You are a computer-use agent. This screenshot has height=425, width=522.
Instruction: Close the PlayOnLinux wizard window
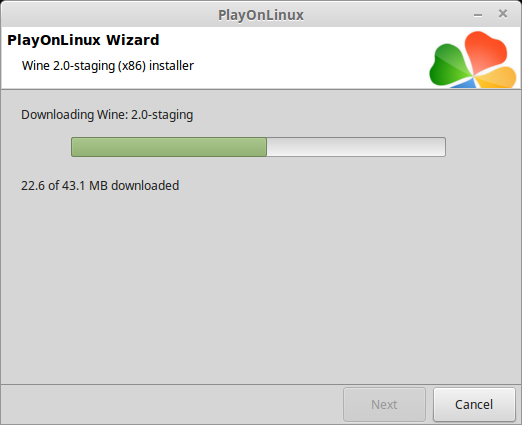pyautogui.click(x=503, y=14)
